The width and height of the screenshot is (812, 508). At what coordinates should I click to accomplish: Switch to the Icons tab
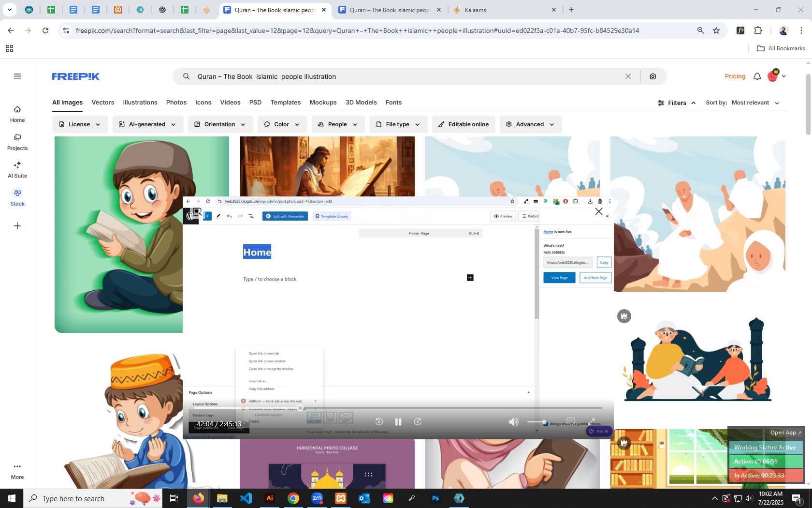coord(203,103)
